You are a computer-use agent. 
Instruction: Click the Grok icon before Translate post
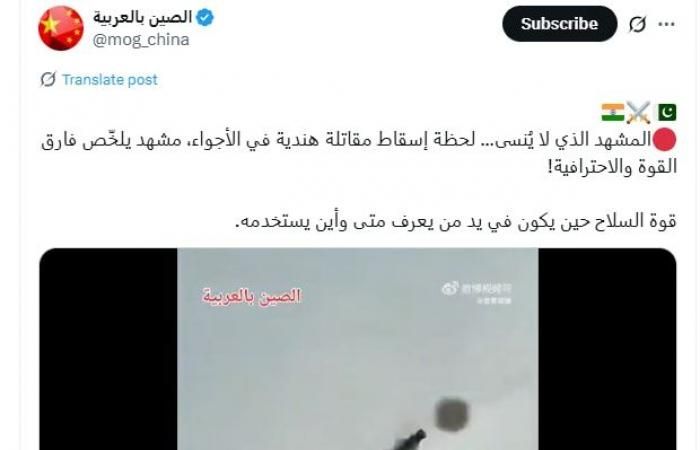coord(48,79)
